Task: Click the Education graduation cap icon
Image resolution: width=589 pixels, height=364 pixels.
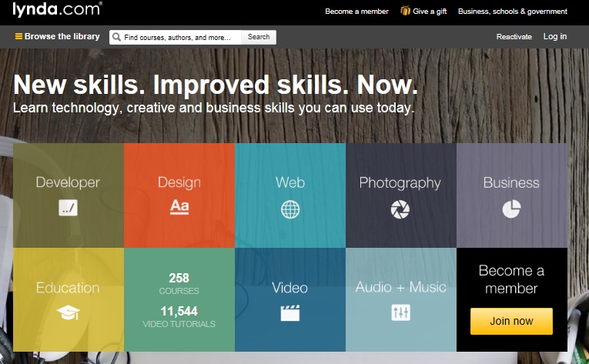Action: point(68,312)
